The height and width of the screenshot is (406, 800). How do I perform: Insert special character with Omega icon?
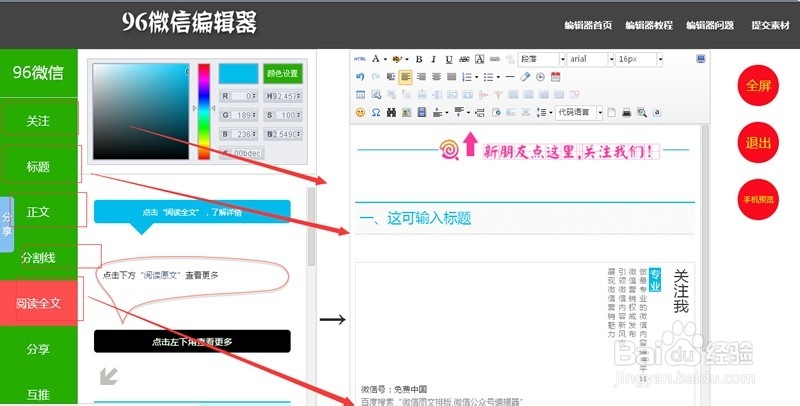click(x=376, y=112)
